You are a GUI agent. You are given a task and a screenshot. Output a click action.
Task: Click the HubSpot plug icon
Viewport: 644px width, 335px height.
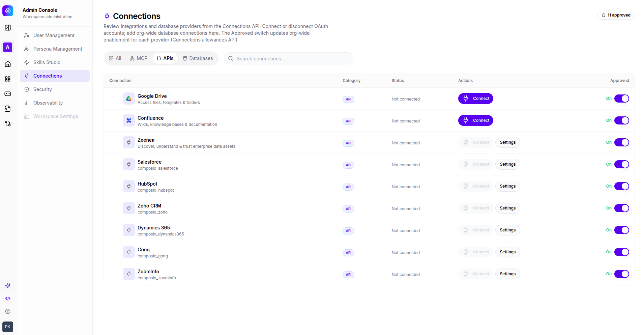pos(129,186)
